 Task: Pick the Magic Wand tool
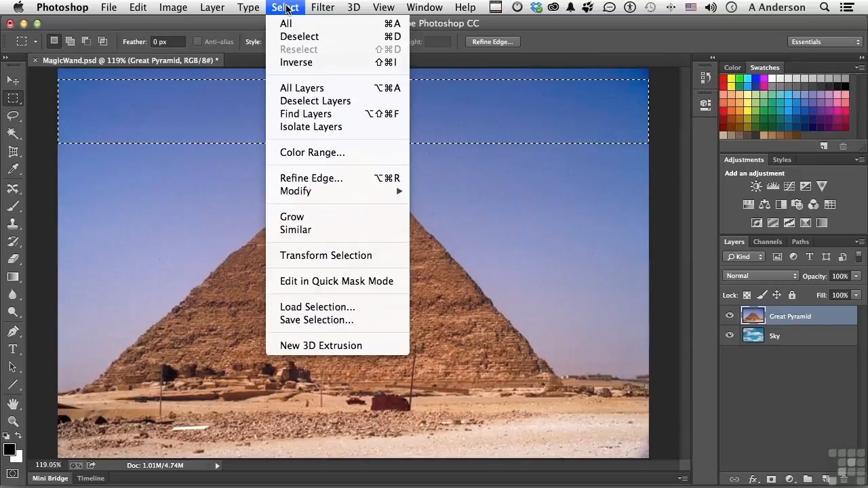[13, 134]
